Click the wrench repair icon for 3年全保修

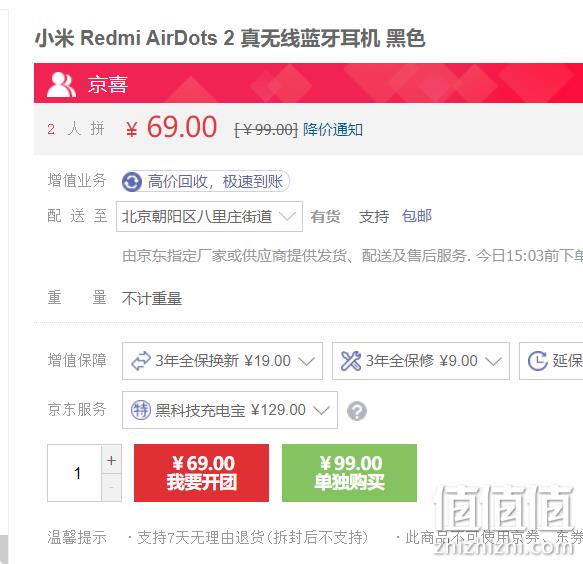pos(351,361)
